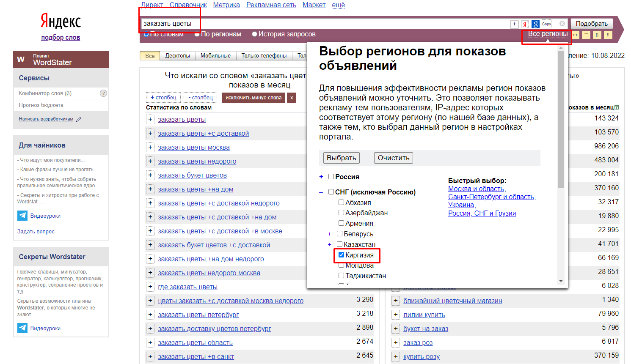Check the СНГ (исключая Россию) checkbox

click(331, 192)
